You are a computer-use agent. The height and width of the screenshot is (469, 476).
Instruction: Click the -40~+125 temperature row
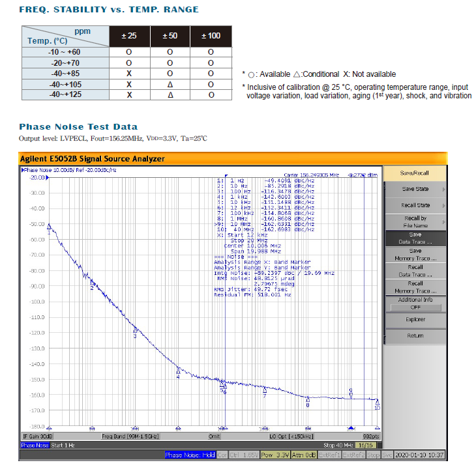tap(126, 95)
